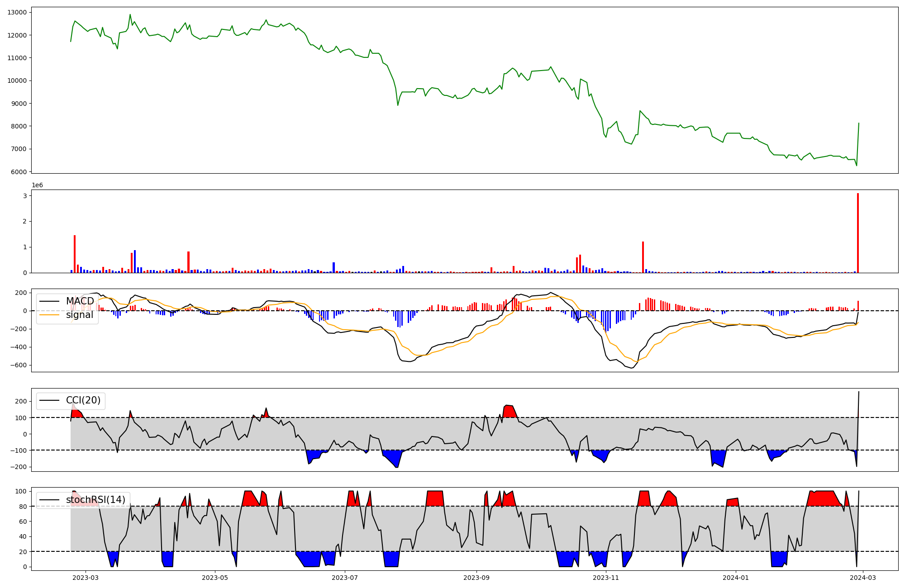Screen dimensions: 905x588
Task: Click the 2024-01 x-axis date label
Action: (736, 578)
